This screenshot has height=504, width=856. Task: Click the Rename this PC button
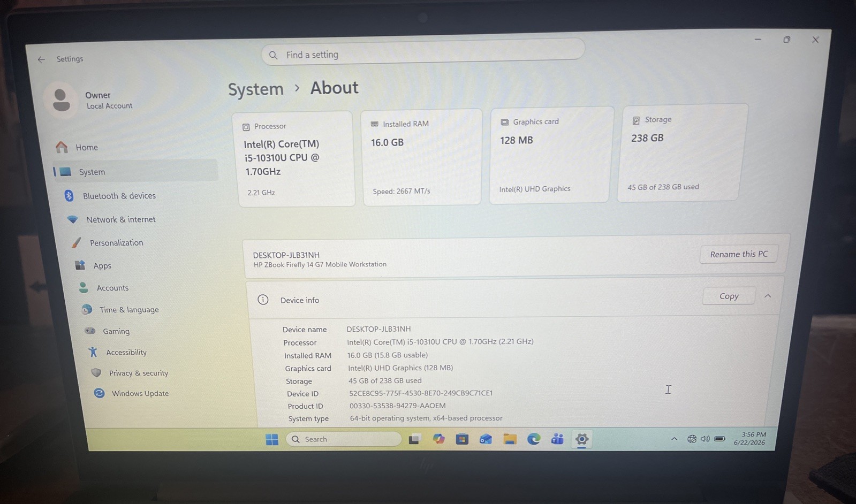pyautogui.click(x=739, y=254)
